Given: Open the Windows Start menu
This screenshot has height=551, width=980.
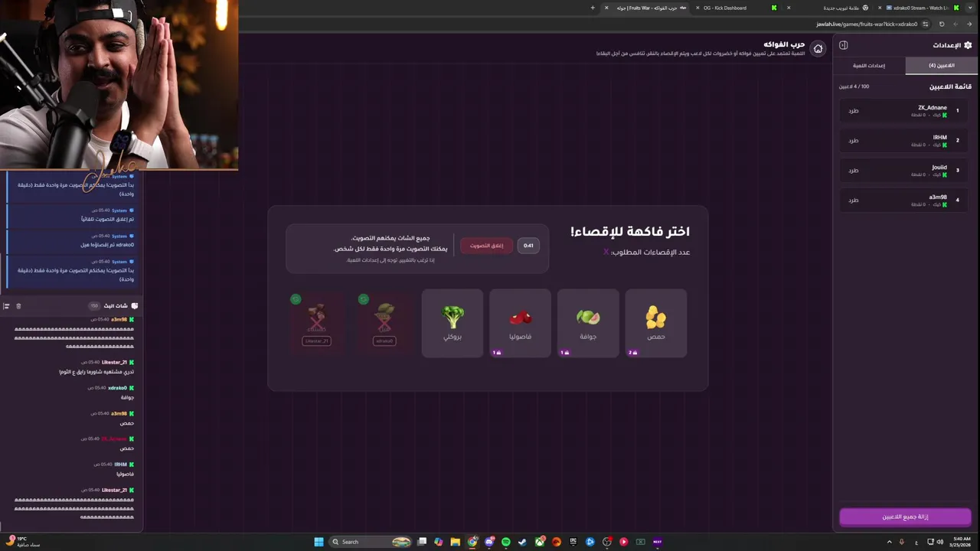Looking at the screenshot, I should 318,542.
